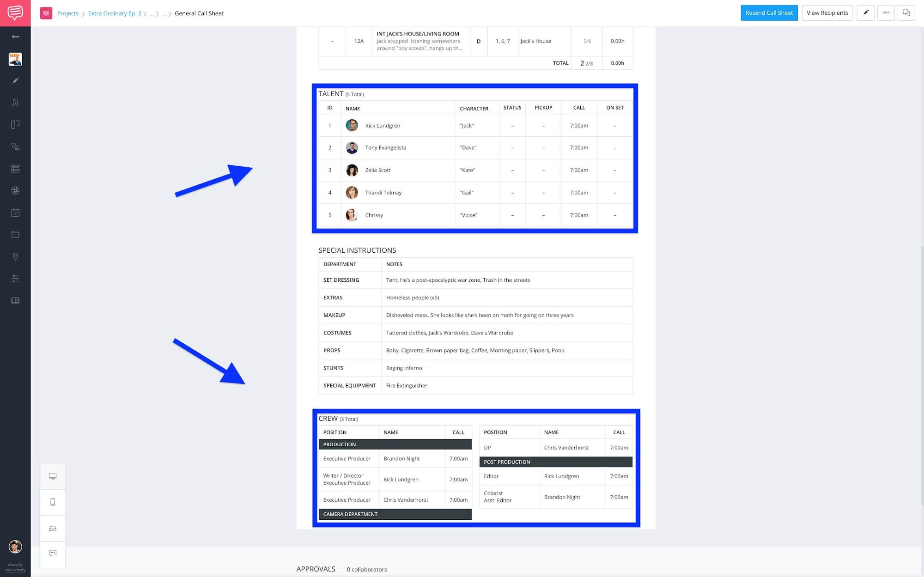Click the first ellipsis breadcrumb
This screenshot has width=924, height=577.
tap(152, 13)
